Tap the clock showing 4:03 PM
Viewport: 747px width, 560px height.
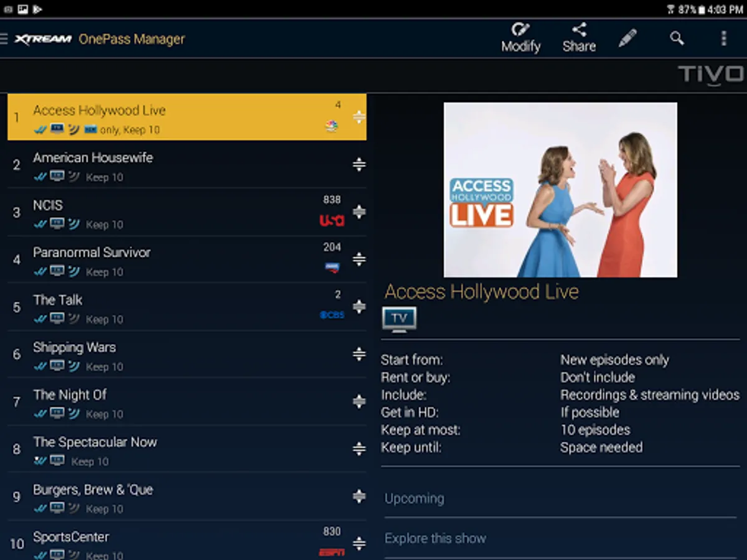(725, 9)
